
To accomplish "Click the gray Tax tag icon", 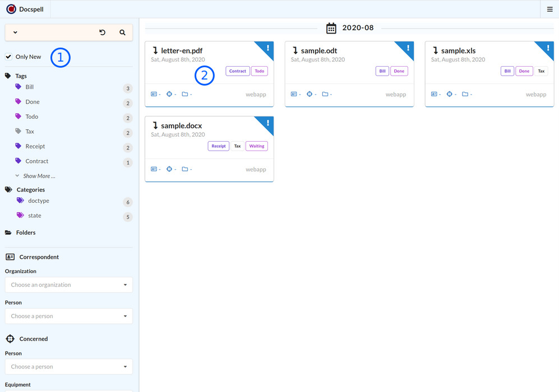I will 19,131.
